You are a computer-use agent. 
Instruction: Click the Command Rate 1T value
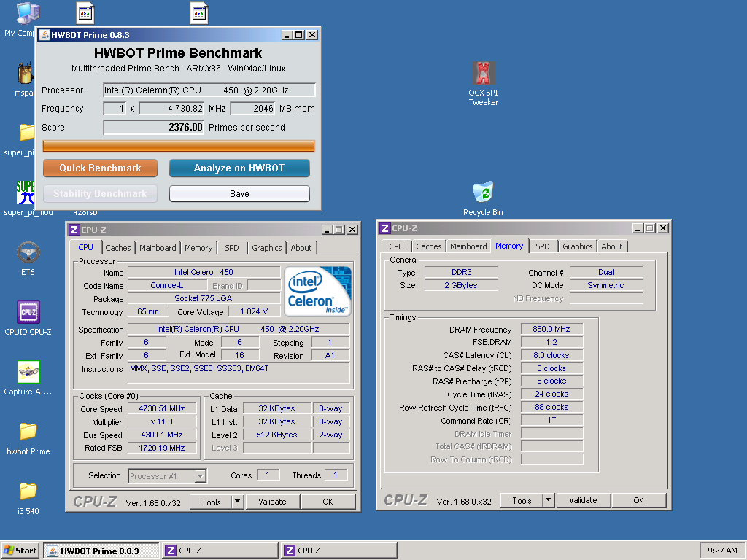point(551,421)
